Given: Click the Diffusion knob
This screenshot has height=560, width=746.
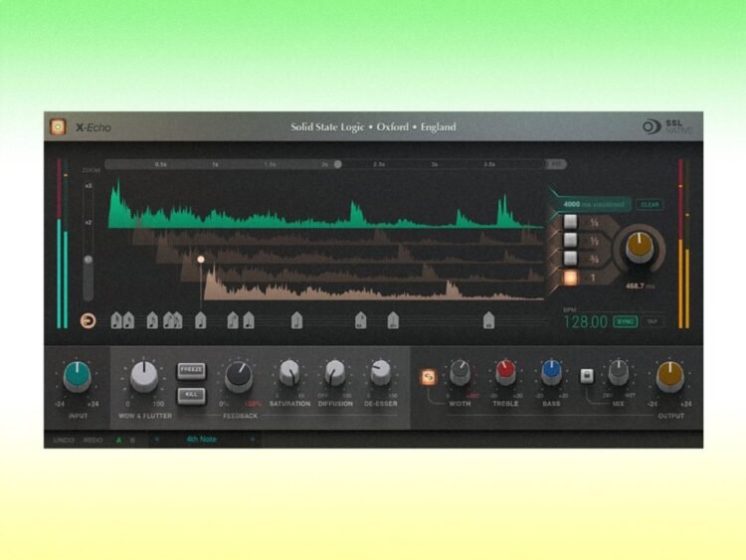Looking at the screenshot, I should pos(335,373).
